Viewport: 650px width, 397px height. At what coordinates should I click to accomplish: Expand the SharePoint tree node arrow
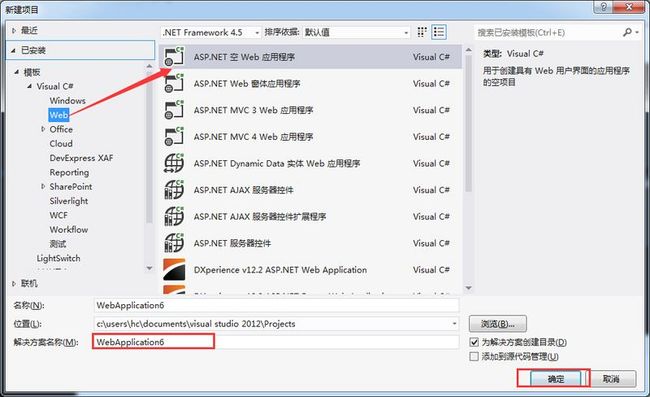pos(43,186)
